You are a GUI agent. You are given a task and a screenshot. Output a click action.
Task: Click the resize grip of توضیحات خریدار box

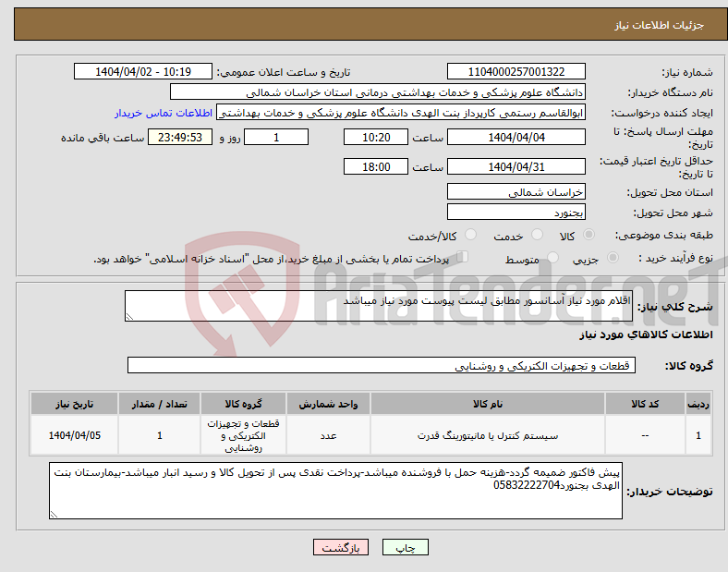(x=54, y=515)
